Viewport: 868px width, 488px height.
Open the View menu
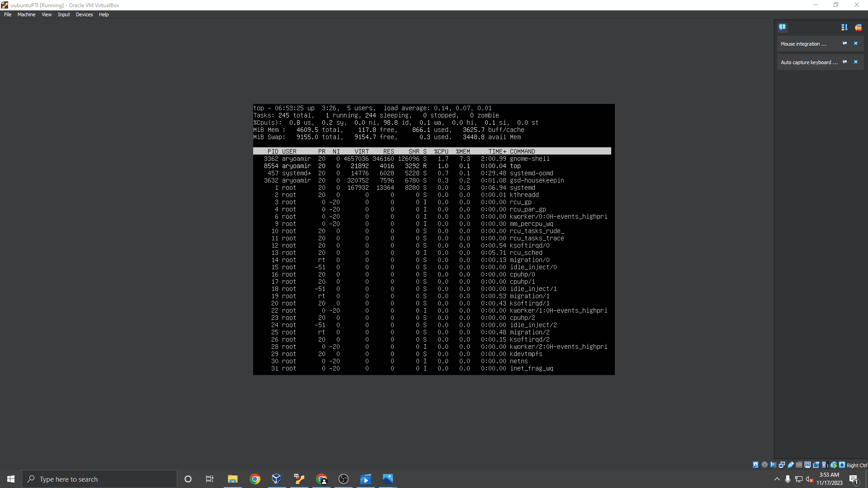pos(47,14)
